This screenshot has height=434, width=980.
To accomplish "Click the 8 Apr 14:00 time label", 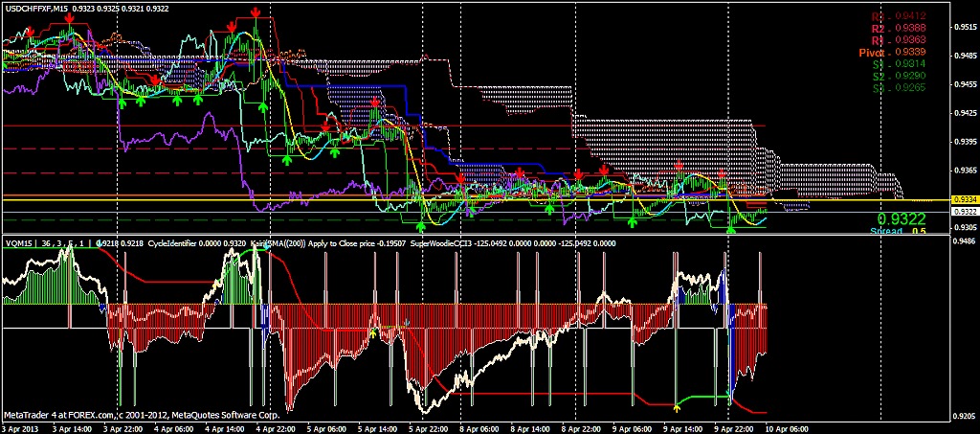I will [x=530, y=429].
